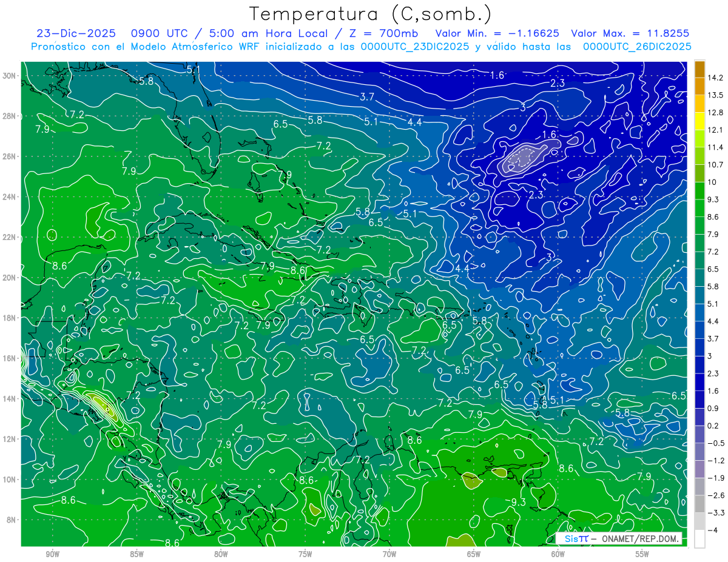Click the colorbar label "-4"
Image resolution: width=728 pixels, height=562 pixels.
(712, 530)
